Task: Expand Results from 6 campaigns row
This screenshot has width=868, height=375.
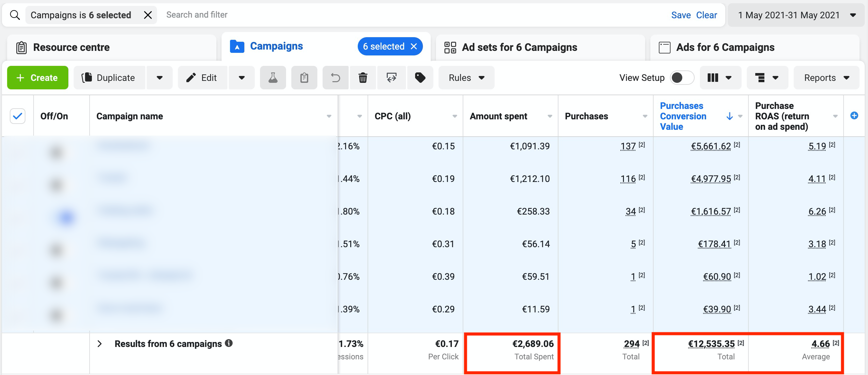Action: coord(100,344)
